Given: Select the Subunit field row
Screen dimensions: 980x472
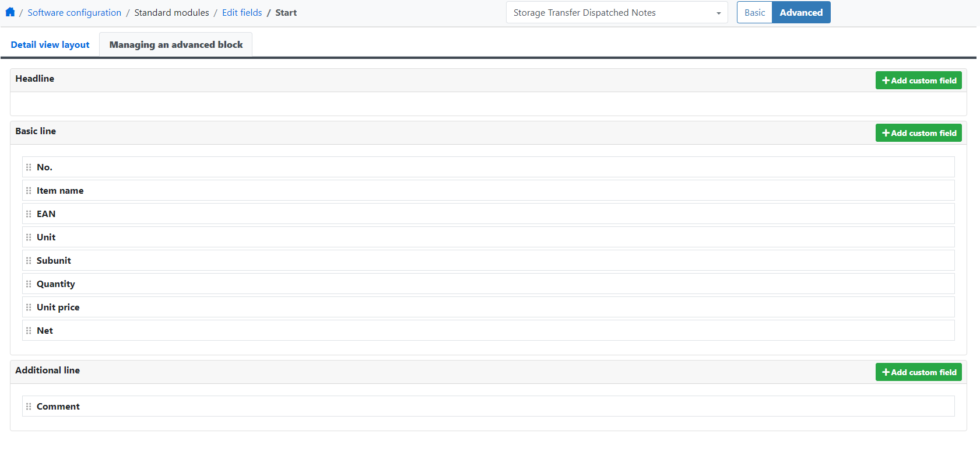Looking at the screenshot, I should (x=489, y=260).
